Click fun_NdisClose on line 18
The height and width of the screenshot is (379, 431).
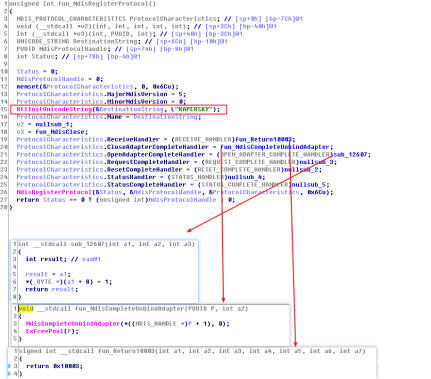point(60,132)
